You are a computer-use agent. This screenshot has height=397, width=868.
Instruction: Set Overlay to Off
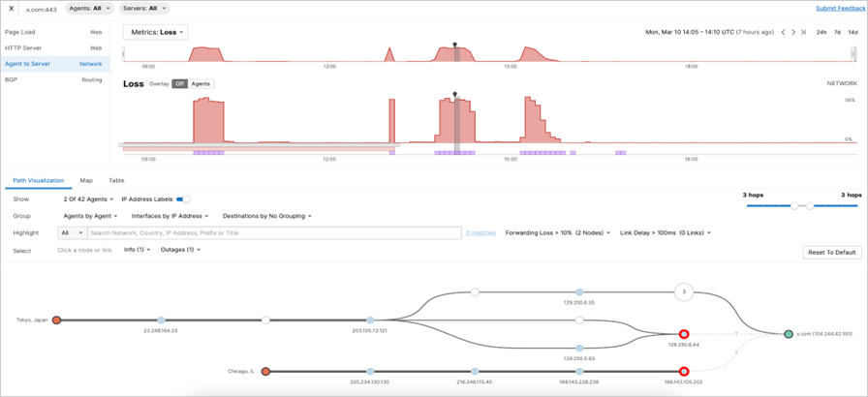(179, 84)
